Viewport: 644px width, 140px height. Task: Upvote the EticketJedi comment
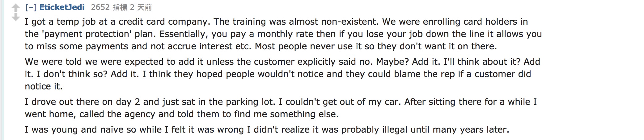[x=15, y=8]
